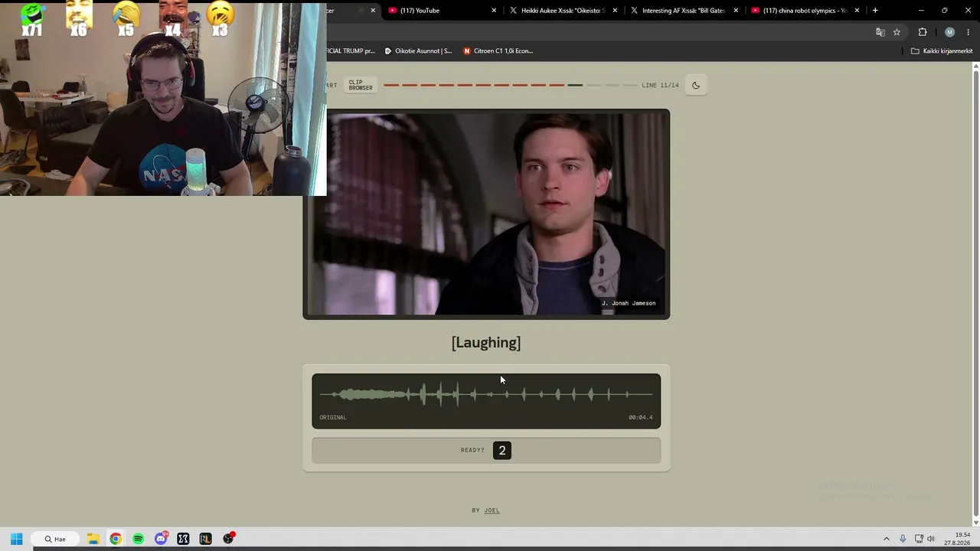Open the volume tray icon
The width and height of the screenshot is (980, 551).
[x=931, y=539]
